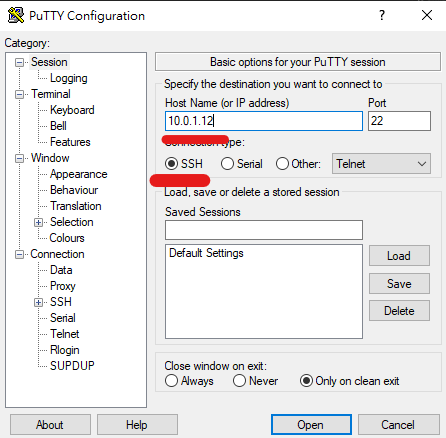
Task: Click the question mark help icon
Action: (x=382, y=15)
